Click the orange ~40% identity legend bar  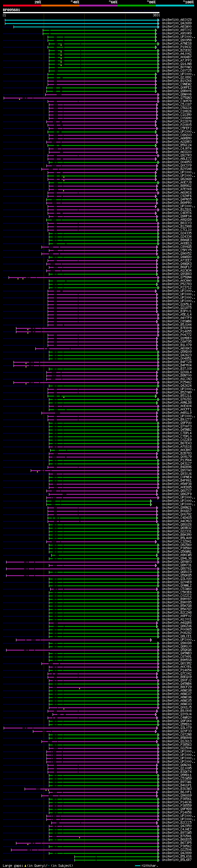click(60, 6)
